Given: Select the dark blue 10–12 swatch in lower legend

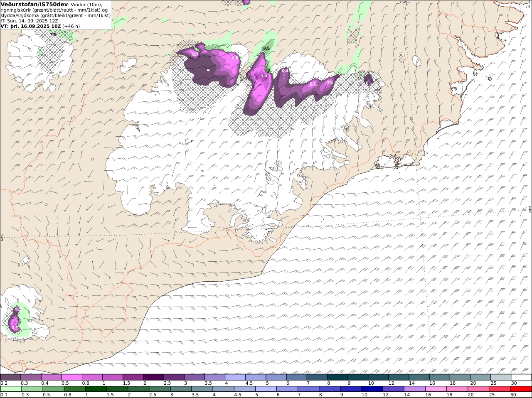Looking at the screenshot, I should pos(372,389).
